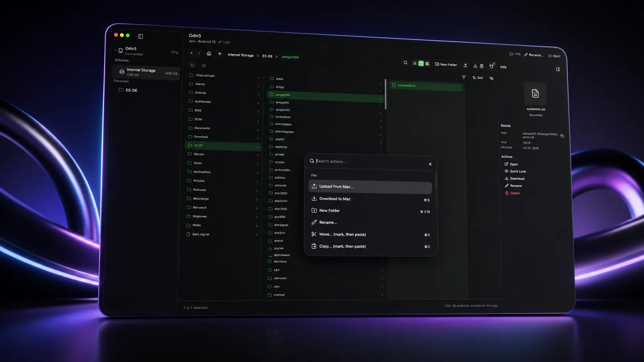The width and height of the screenshot is (644, 362).
Task: Click the square icon above folder list
Action: pos(192,65)
